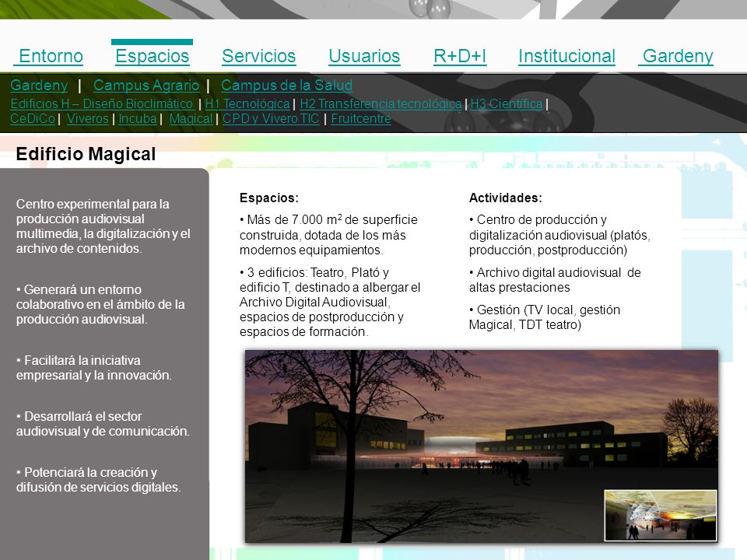Click the 'Potenciará la creación y difusión' bullet
The width and height of the screenshot is (747, 560).
click(99, 480)
